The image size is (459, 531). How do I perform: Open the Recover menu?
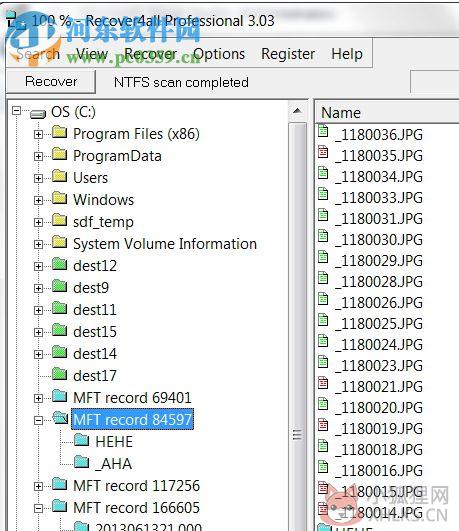click(150, 54)
